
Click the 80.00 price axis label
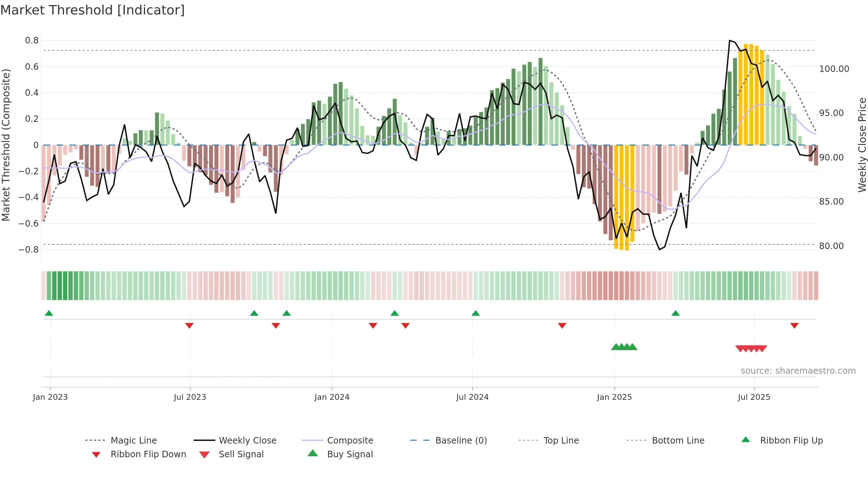tap(831, 246)
